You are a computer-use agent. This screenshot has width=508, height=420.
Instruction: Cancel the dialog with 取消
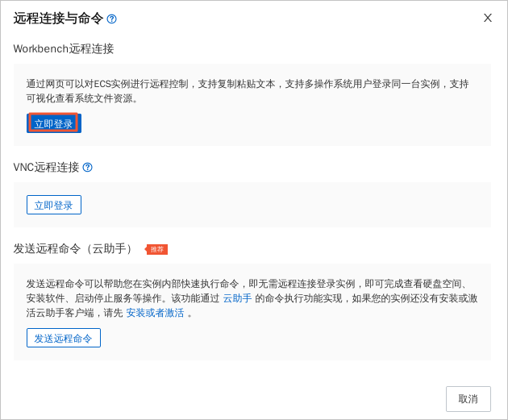pos(468,399)
